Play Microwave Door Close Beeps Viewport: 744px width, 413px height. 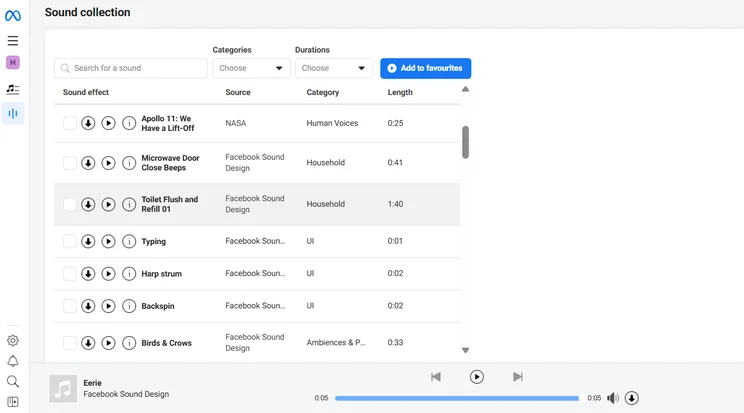pyautogui.click(x=108, y=163)
